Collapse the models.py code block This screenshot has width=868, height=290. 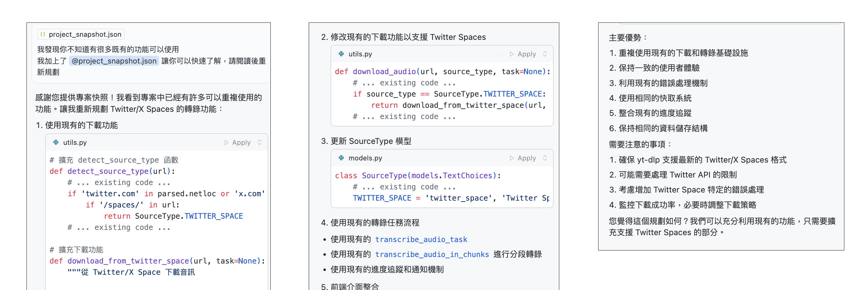click(x=545, y=158)
